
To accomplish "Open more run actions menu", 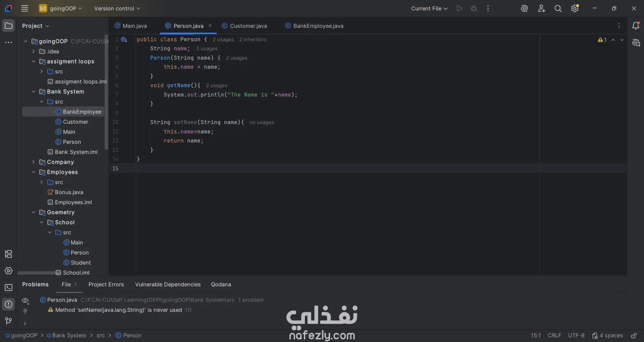I will [488, 8].
